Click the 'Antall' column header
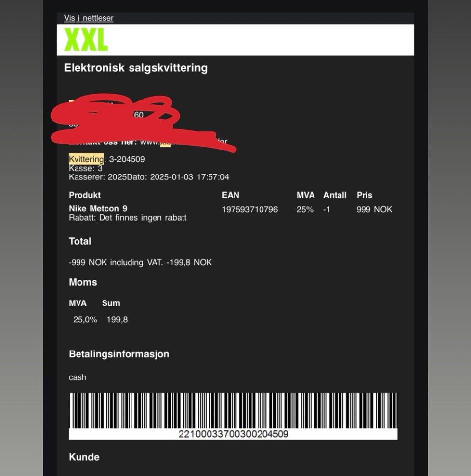Screen dimensions: 471x476 tap(335, 195)
